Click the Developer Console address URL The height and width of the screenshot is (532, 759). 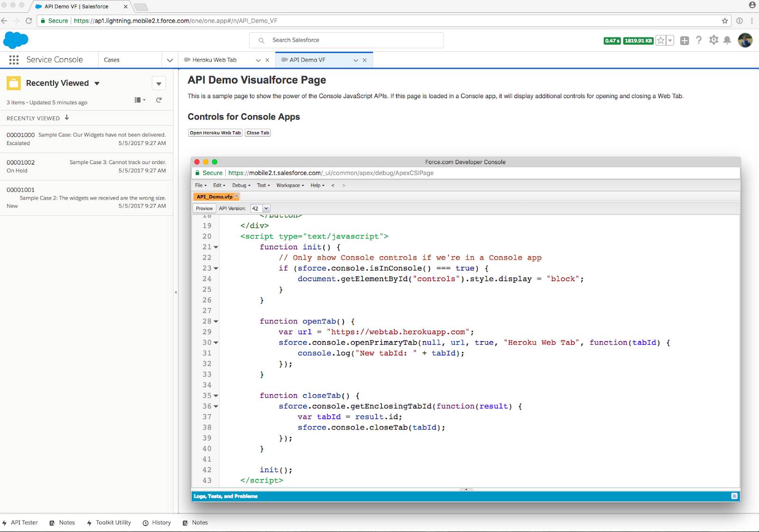click(331, 173)
